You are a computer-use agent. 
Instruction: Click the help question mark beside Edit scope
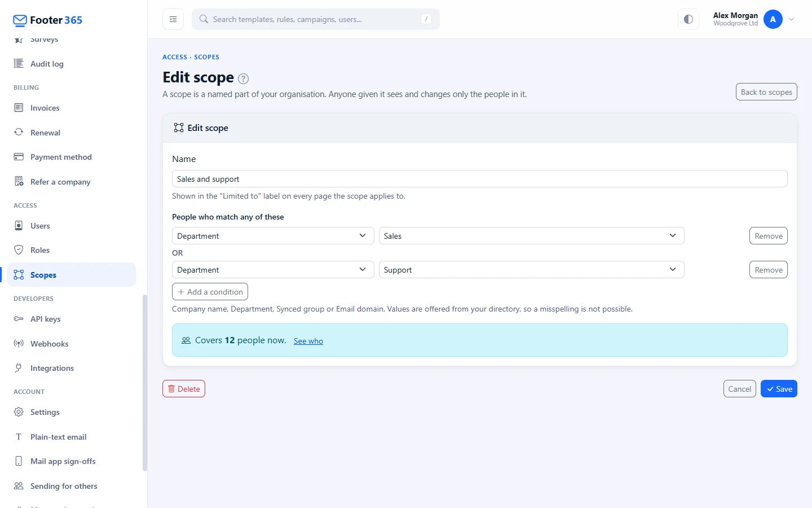pos(244,78)
